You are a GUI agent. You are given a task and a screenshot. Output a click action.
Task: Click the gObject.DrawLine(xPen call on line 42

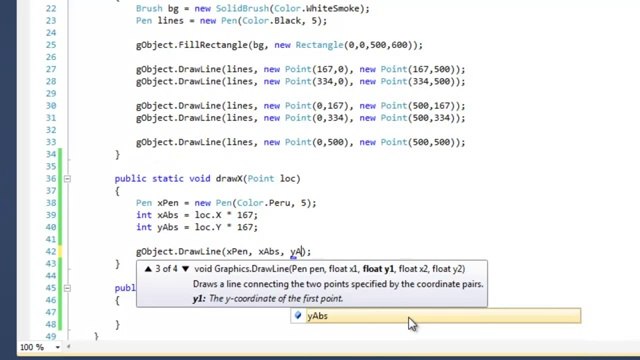click(x=223, y=251)
